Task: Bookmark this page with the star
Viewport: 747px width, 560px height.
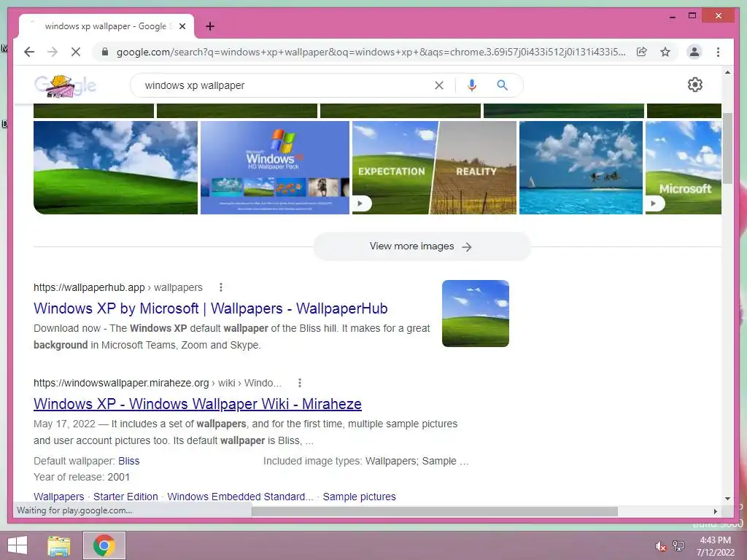Action: (665, 52)
